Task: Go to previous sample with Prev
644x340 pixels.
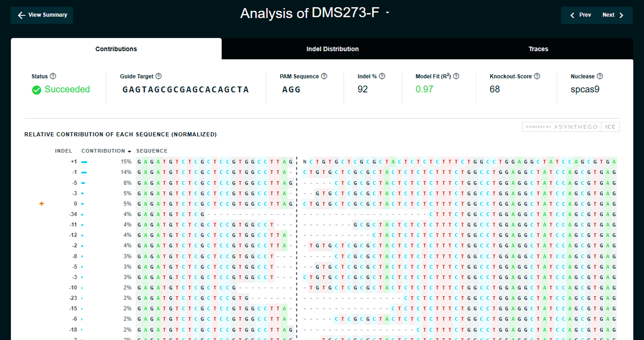Action: (580, 15)
